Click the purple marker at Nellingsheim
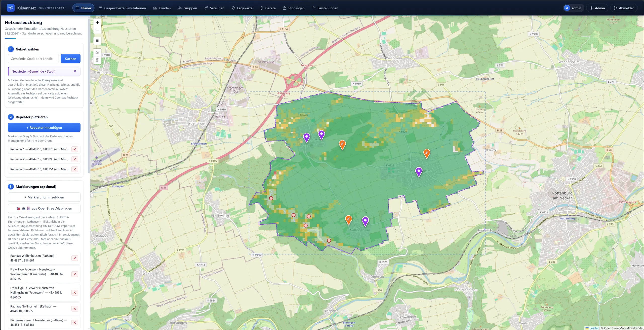This screenshot has height=330, width=644. 365,221
